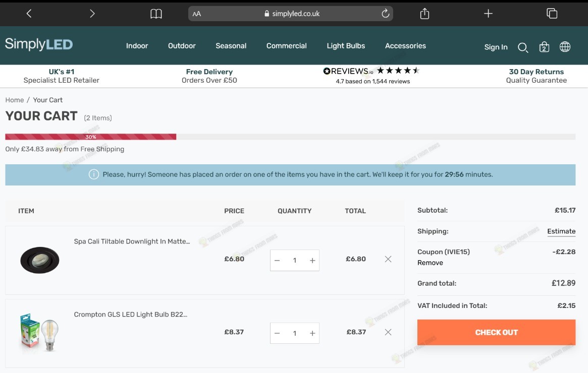Click the Estimate shipping link

pyautogui.click(x=561, y=231)
